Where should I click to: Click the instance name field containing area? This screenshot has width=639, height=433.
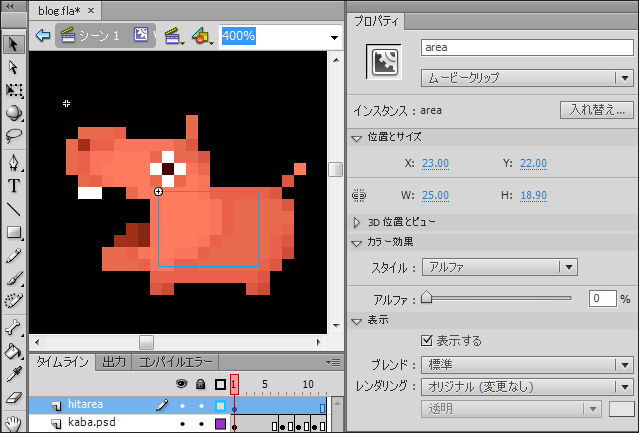click(x=526, y=47)
